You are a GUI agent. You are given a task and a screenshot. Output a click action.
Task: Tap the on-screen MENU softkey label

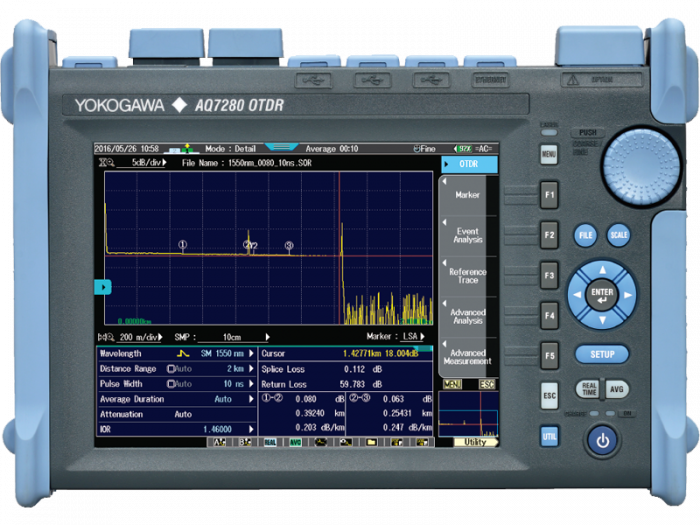coord(452,384)
